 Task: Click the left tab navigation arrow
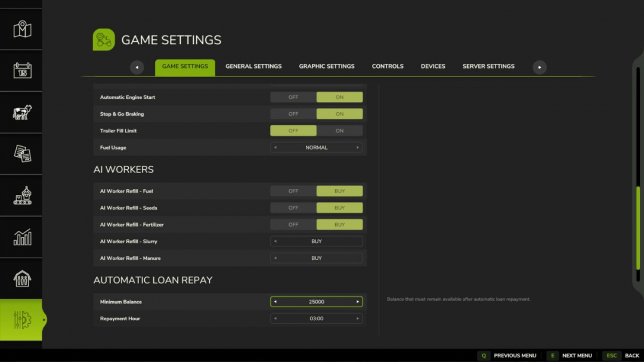pyautogui.click(x=137, y=67)
